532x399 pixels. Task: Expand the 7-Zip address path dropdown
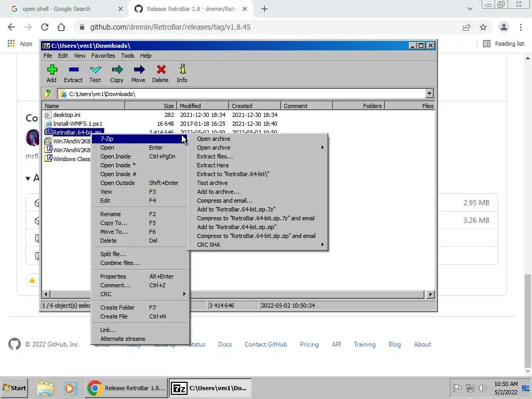(429, 94)
